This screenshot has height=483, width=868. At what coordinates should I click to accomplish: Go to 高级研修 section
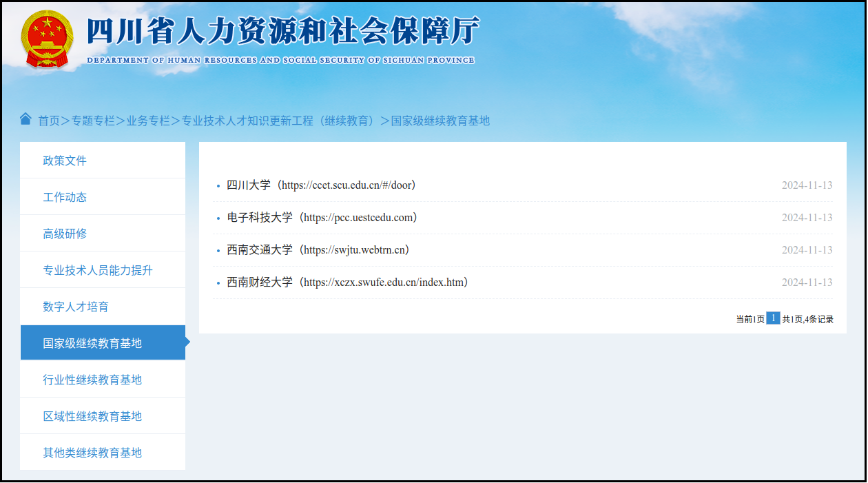click(65, 234)
